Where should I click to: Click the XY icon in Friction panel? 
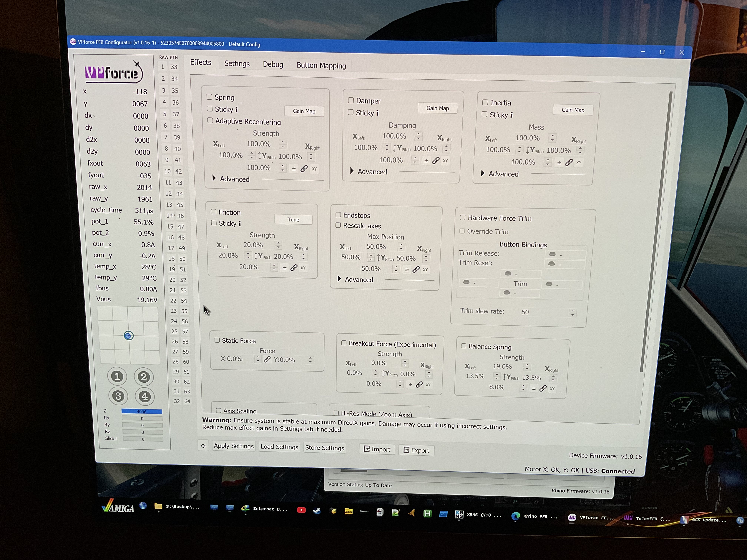303,268
